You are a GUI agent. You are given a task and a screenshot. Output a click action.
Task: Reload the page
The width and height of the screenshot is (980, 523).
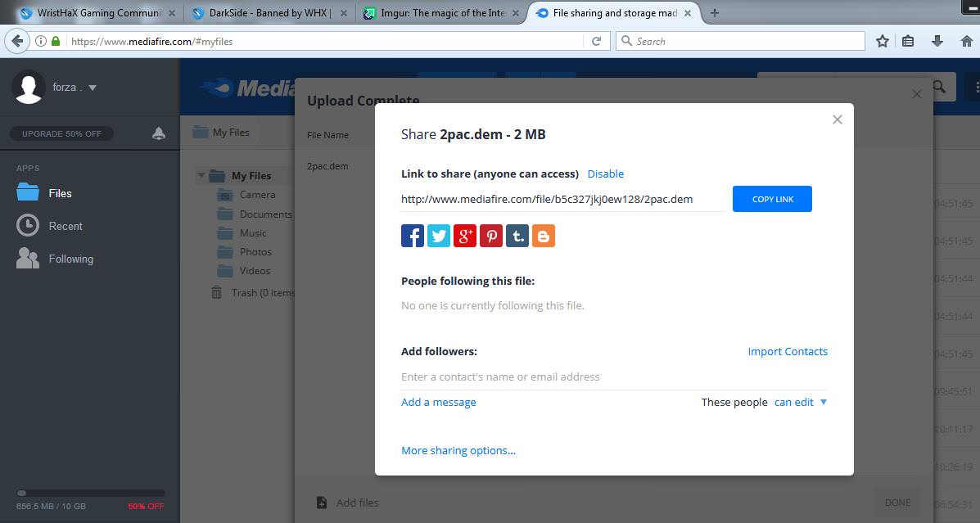coord(596,41)
